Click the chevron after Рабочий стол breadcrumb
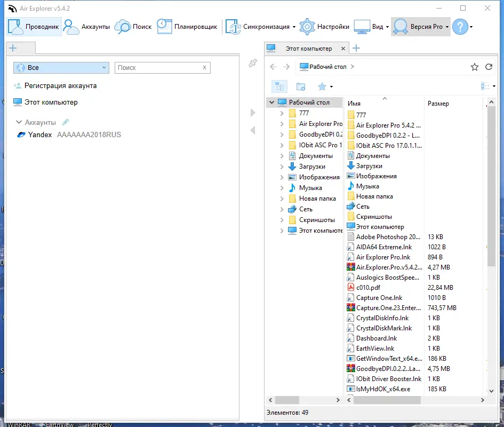Viewport: 504px width, 427px height. (353, 67)
